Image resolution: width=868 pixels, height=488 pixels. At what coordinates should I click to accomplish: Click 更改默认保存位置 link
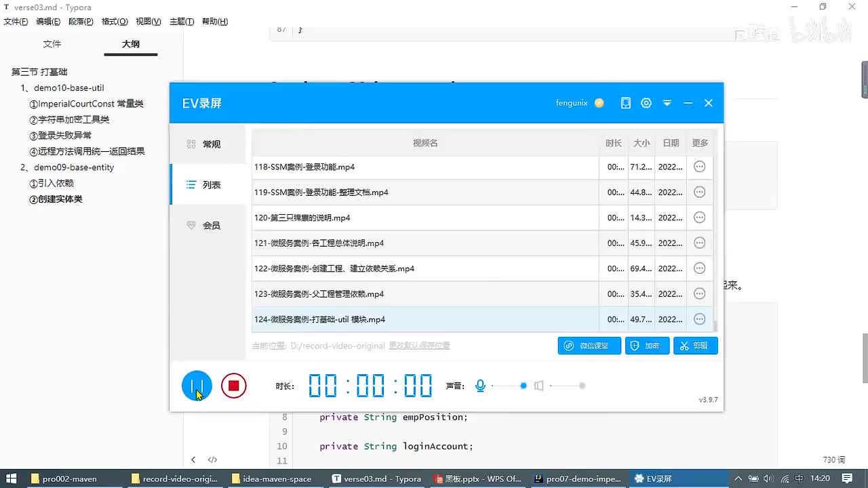click(419, 346)
